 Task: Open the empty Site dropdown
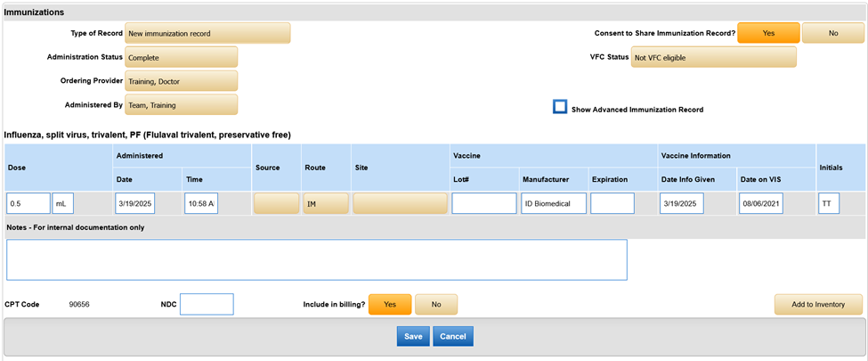[x=398, y=204]
